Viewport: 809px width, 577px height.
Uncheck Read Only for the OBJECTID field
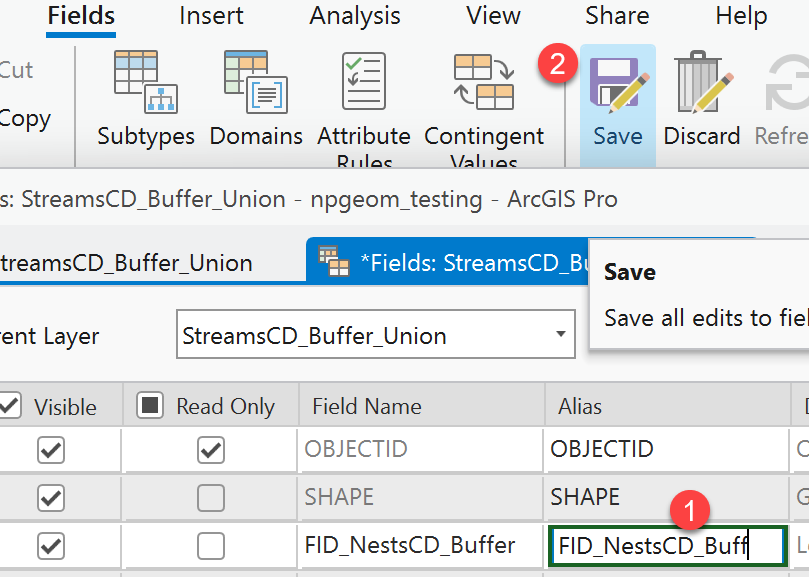coord(209,450)
